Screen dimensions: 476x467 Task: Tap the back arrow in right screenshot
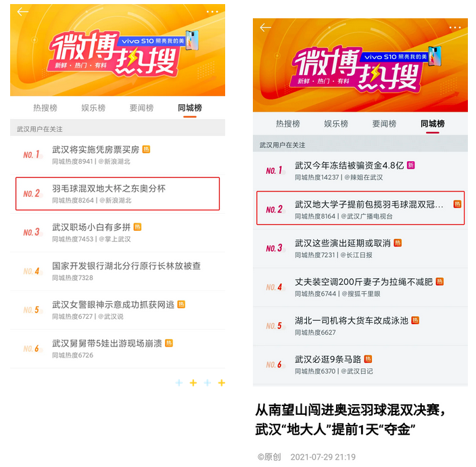[x=265, y=28]
